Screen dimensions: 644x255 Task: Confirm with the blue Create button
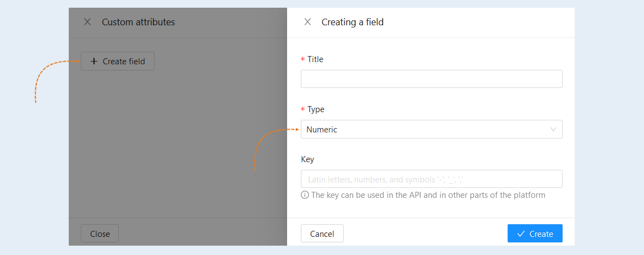click(535, 234)
